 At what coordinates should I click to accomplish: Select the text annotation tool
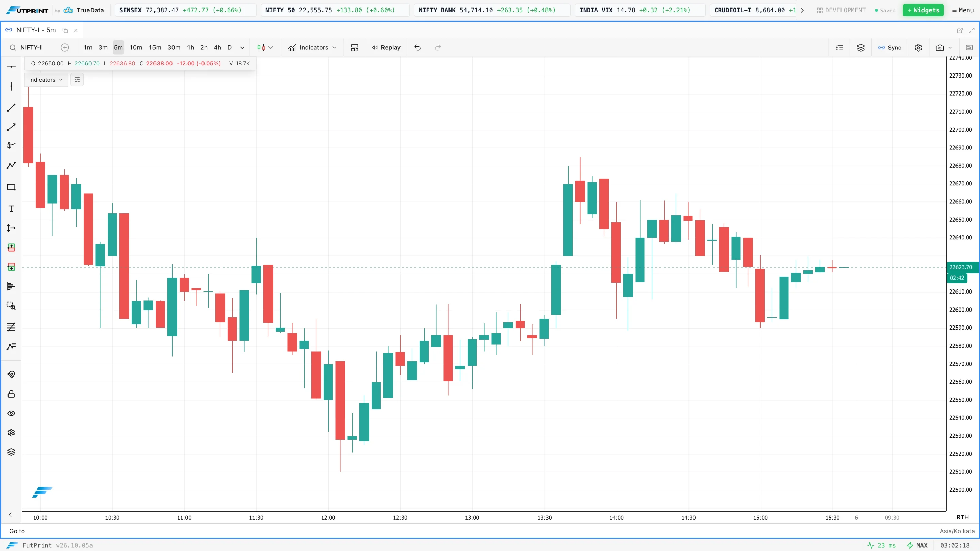tap(11, 209)
